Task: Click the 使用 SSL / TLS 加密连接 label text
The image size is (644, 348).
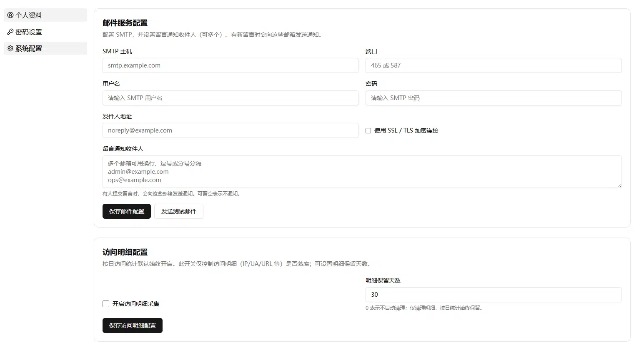Action: [x=406, y=130]
